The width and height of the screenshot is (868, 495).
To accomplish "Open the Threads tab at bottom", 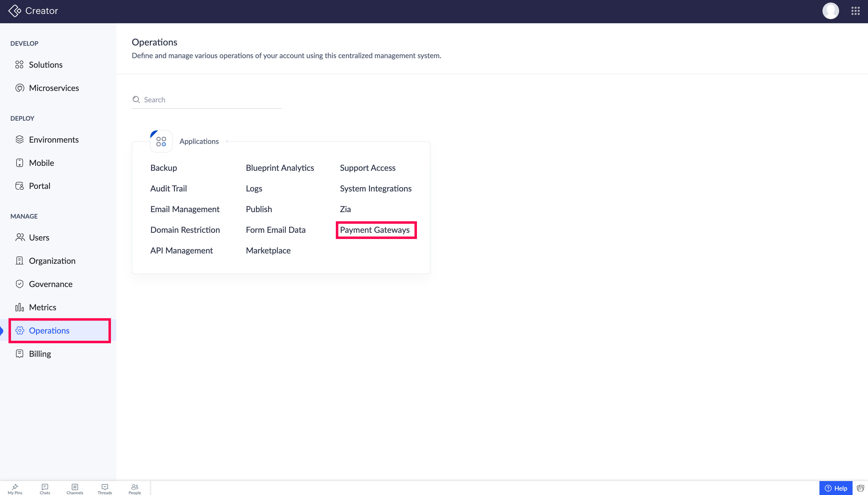I will (x=105, y=489).
